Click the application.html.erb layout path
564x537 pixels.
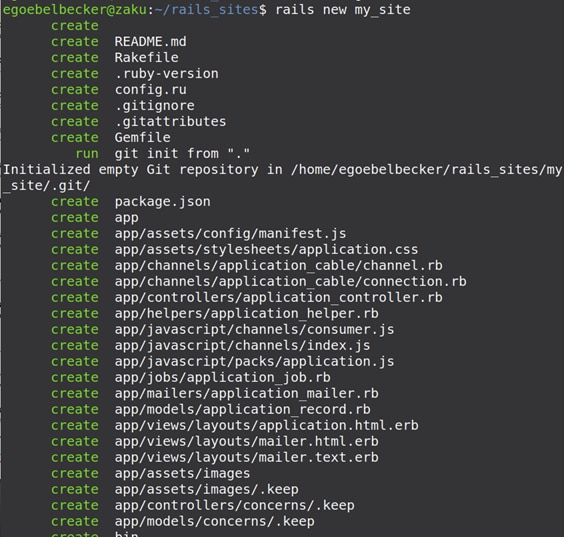pos(267,425)
